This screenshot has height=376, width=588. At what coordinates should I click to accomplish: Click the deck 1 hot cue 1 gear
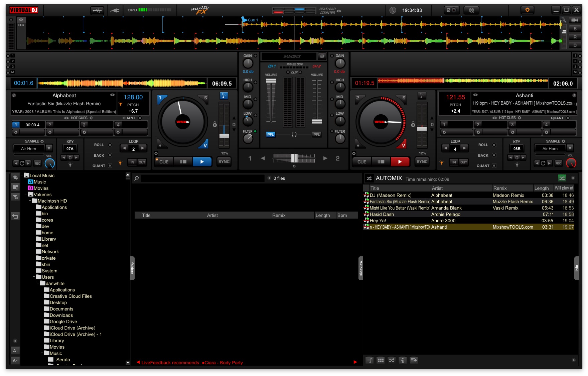click(x=15, y=132)
